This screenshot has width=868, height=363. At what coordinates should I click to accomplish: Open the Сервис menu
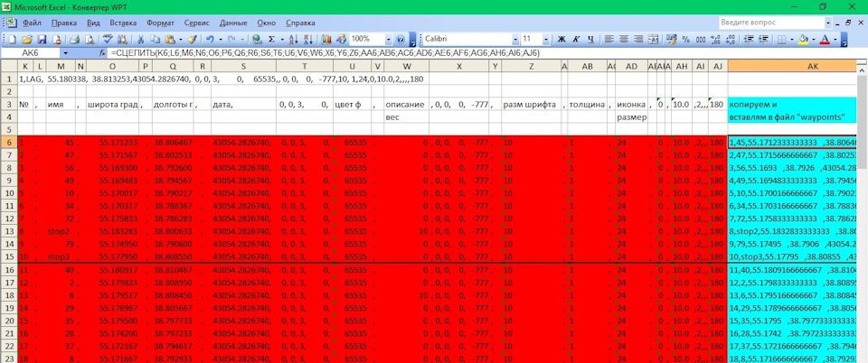[196, 23]
